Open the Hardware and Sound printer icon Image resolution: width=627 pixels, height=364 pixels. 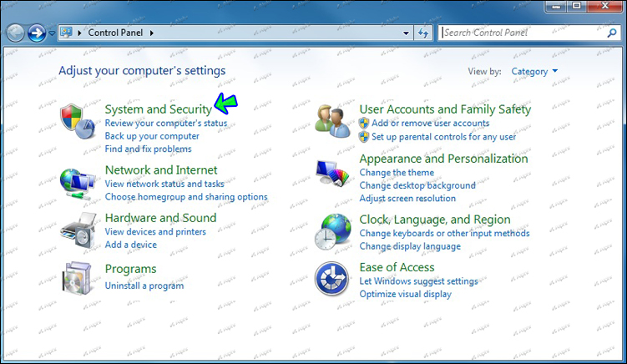[x=78, y=230]
